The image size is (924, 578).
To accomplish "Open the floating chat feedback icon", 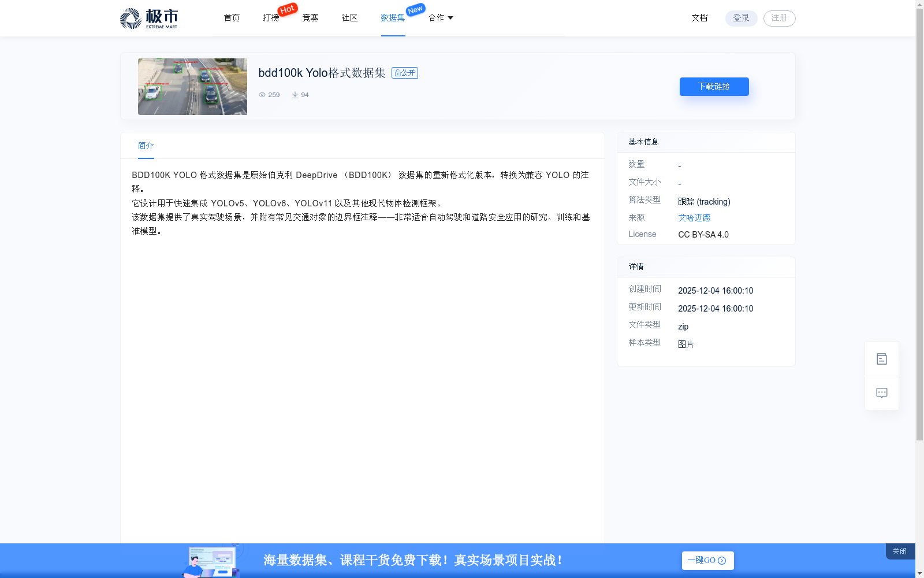I will (881, 393).
